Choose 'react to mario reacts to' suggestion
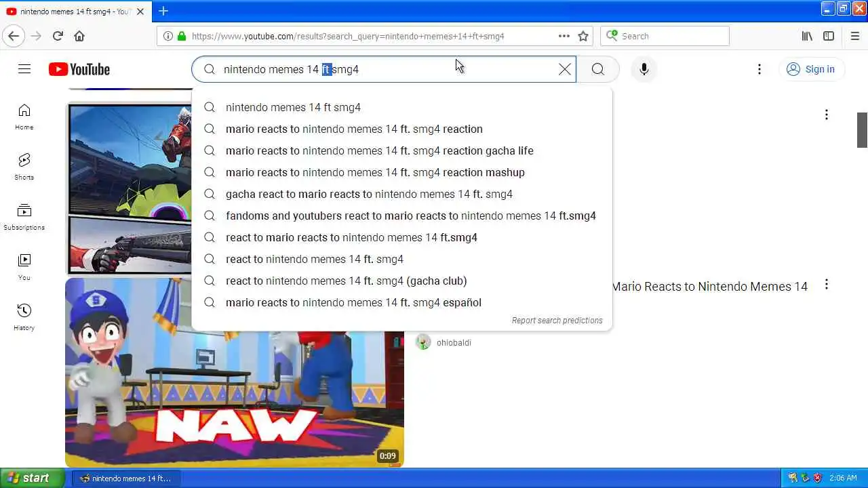This screenshot has height=488, width=868. 402,237
